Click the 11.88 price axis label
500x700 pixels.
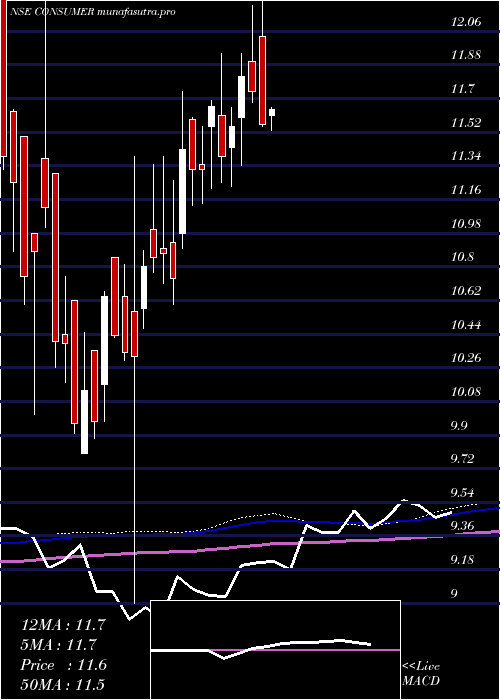point(466,55)
